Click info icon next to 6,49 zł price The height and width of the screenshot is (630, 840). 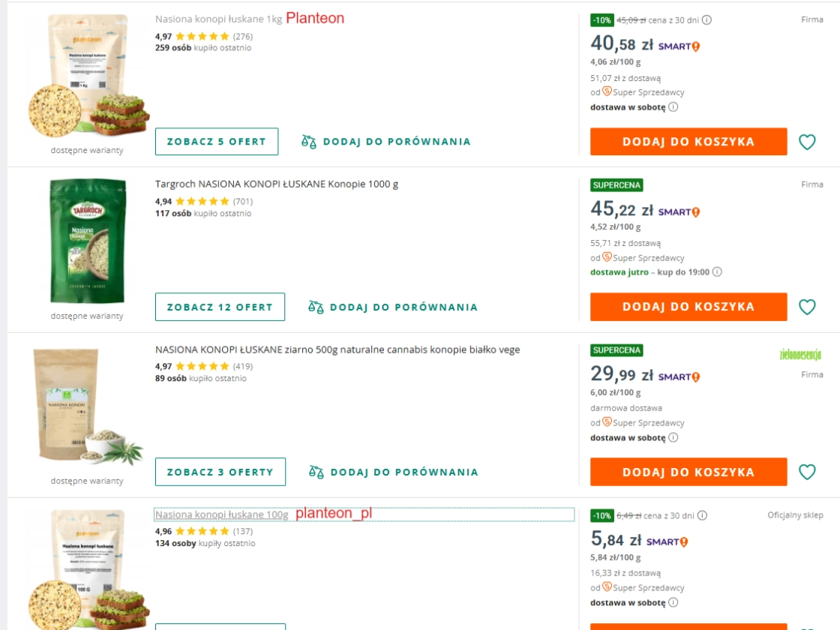coord(702,515)
